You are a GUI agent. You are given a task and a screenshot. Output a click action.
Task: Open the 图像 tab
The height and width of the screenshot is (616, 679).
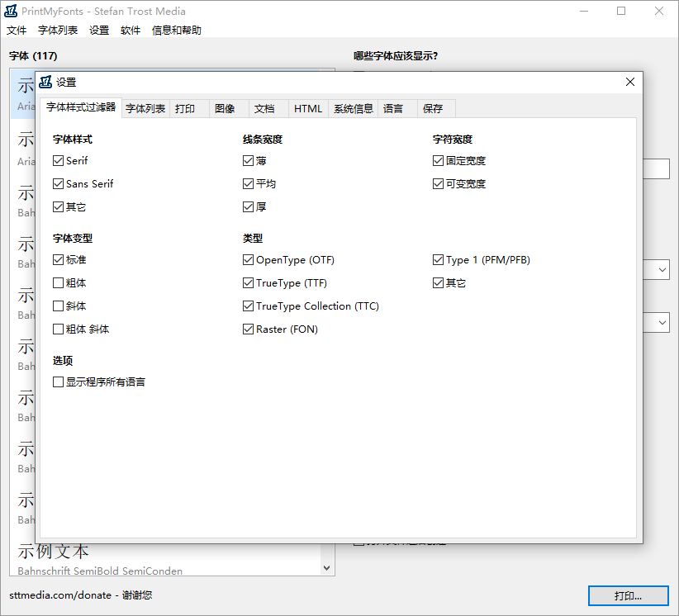click(x=229, y=109)
